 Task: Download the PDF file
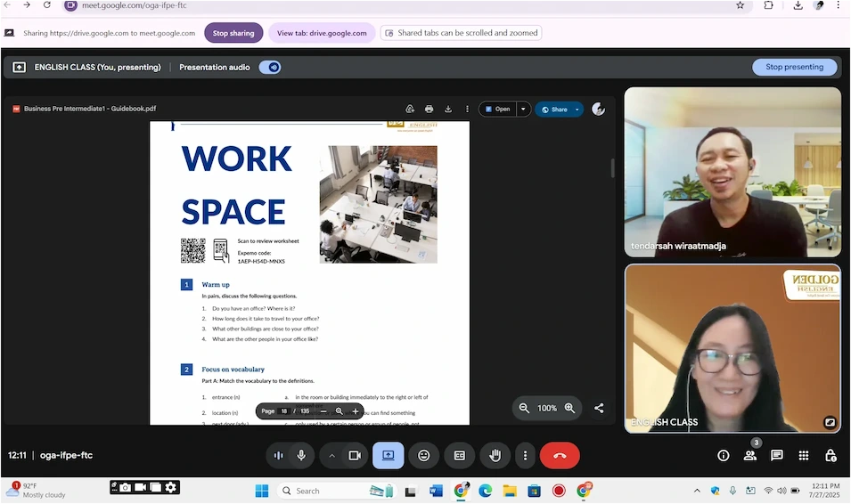point(448,109)
